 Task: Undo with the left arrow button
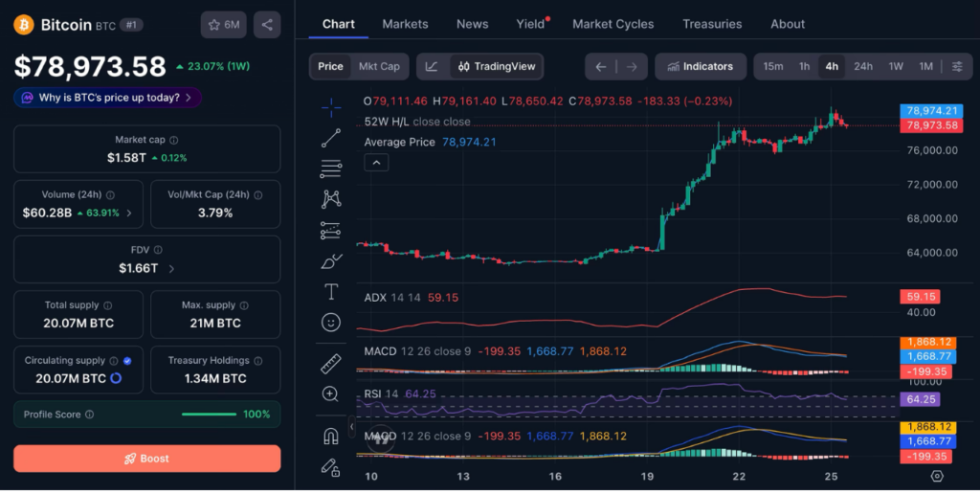[601, 67]
